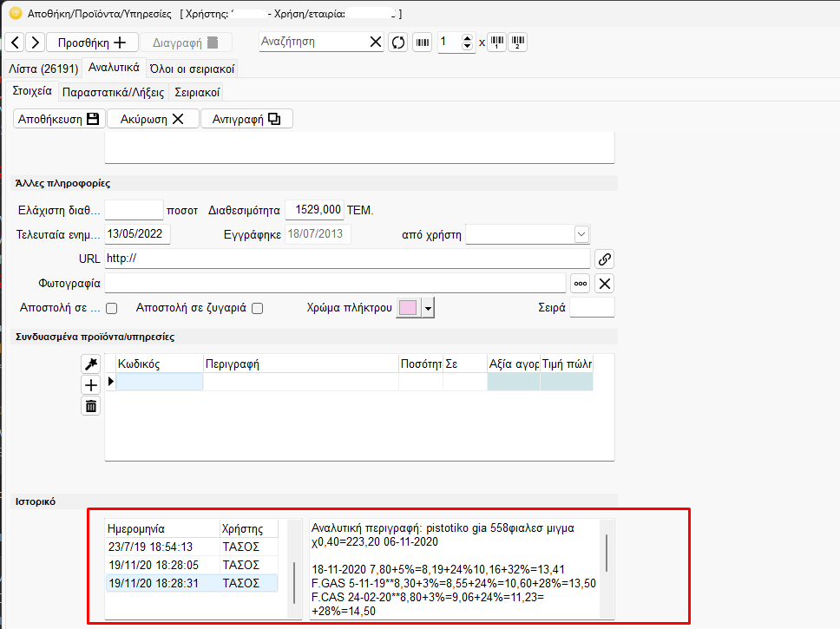840x629 pixels.
Task: Select history row '19/11/20 18:28:05'
Action: coord(192,566)
